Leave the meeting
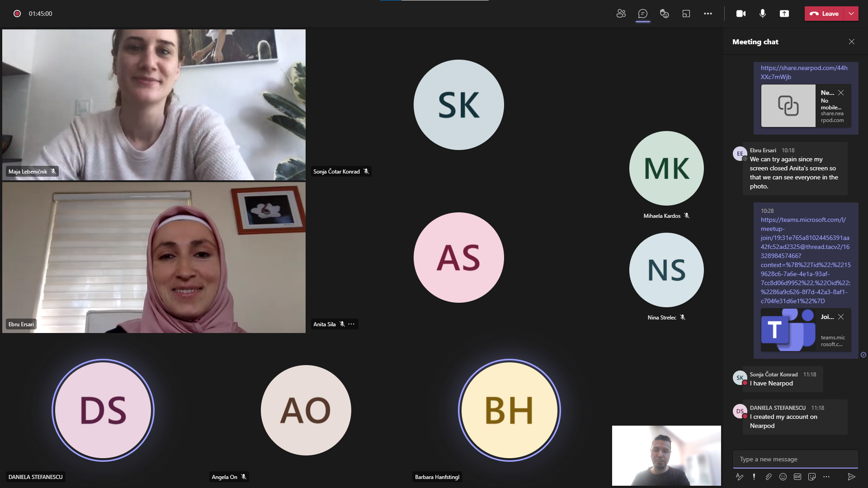Screen dimensions: 868x488 click(x=825, y=14)
